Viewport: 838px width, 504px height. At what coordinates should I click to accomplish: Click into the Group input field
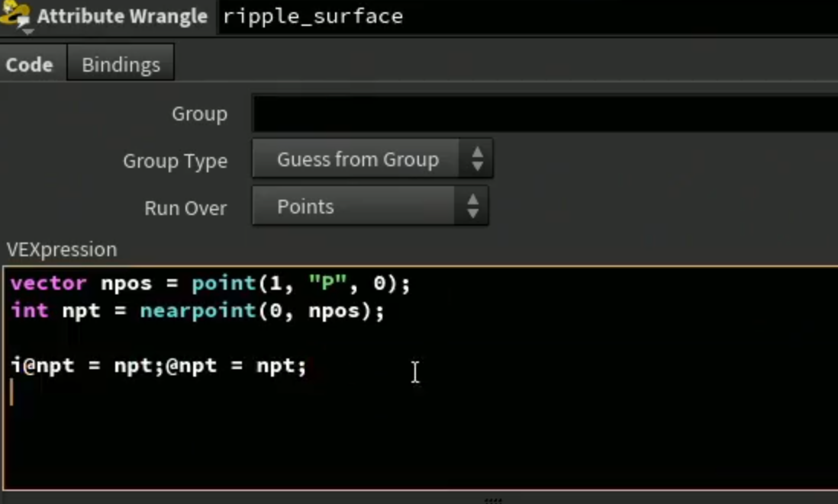point(545,113)
